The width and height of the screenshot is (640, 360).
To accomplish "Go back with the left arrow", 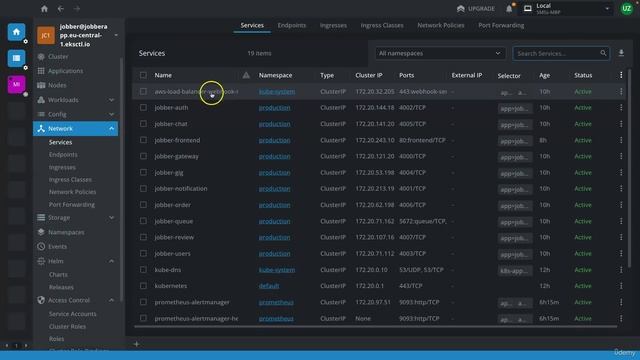I will tap(60, 9).
